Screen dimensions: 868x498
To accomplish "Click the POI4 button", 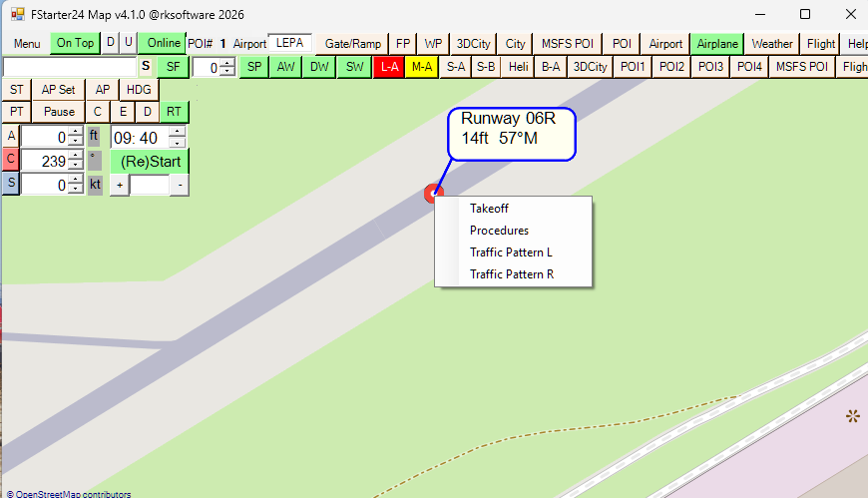I will (749, 67).
